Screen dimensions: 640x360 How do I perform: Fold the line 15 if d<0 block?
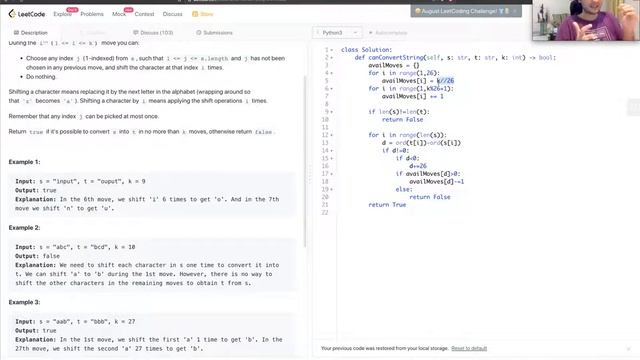click(x=332, y=158)
